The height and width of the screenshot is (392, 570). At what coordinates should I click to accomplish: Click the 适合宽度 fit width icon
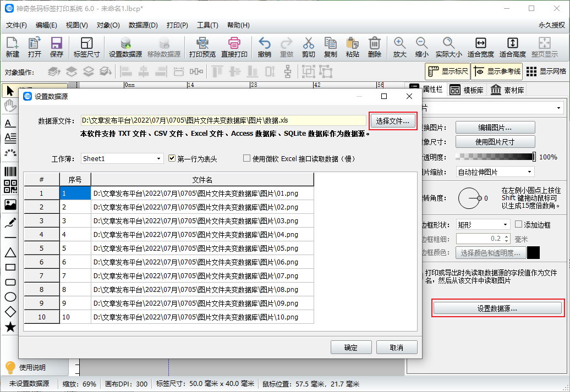(480, 47)
